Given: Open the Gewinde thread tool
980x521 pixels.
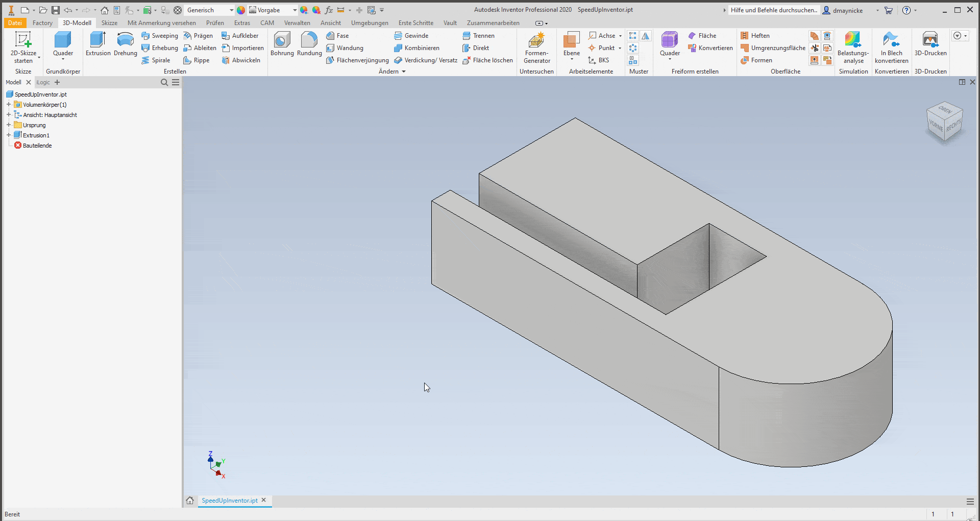Looking at the screenshot, I should [411, 35].
